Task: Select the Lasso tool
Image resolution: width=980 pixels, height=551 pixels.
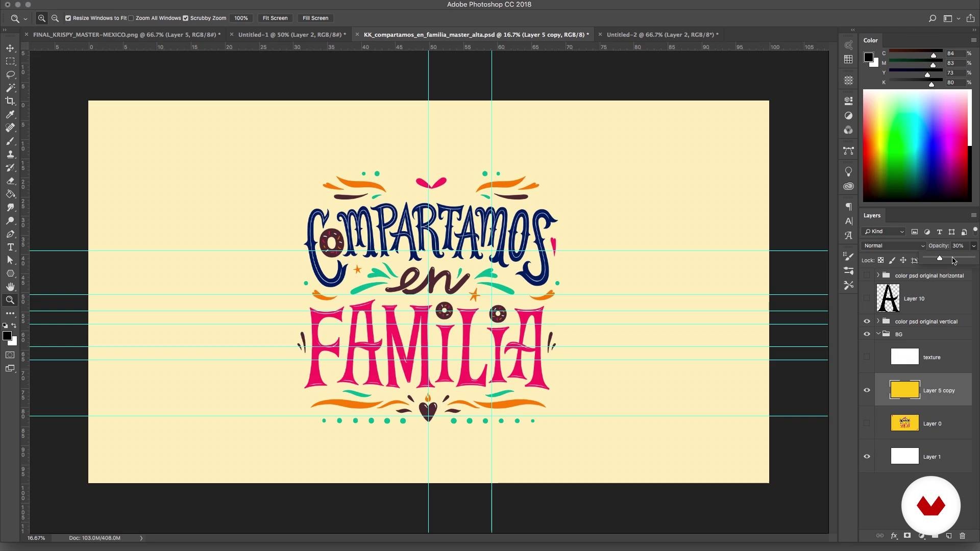Action: coord(10,74)
